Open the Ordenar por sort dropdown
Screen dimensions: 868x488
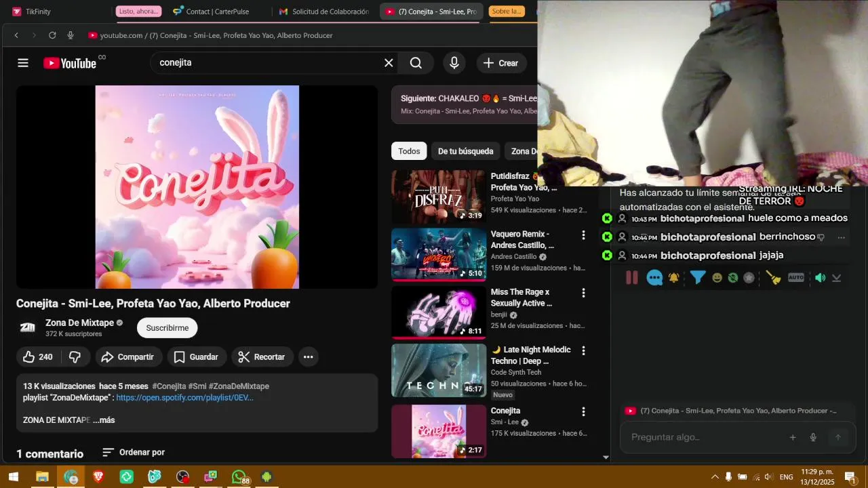click(x=134, y=452)
